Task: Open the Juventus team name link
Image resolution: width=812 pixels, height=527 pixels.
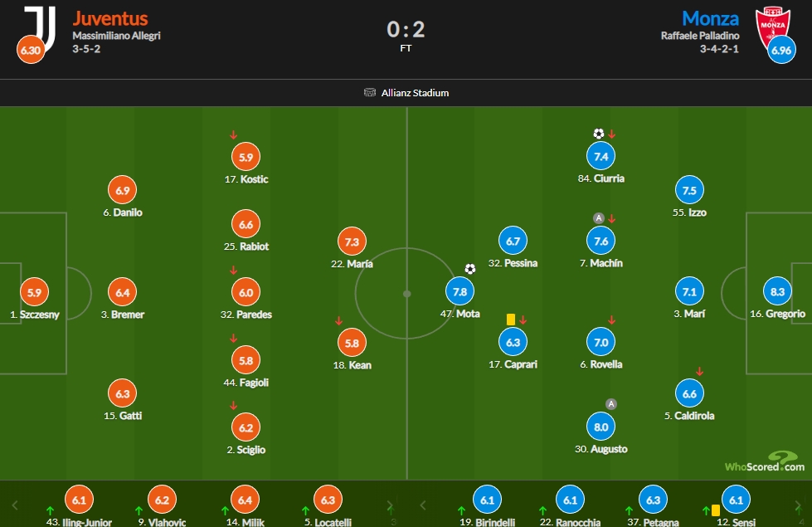Action: pyautogui.click(x=109, y=18)
